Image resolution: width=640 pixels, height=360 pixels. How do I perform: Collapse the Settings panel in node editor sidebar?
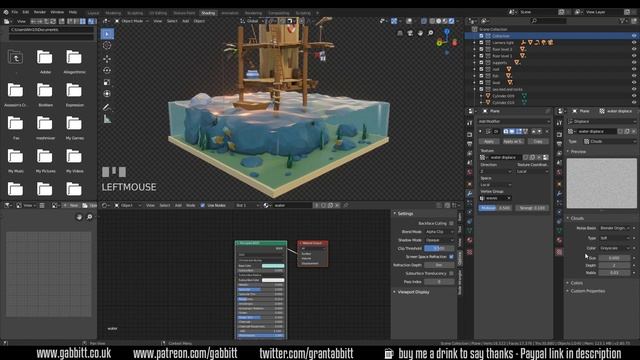click(x=404, y=213)
